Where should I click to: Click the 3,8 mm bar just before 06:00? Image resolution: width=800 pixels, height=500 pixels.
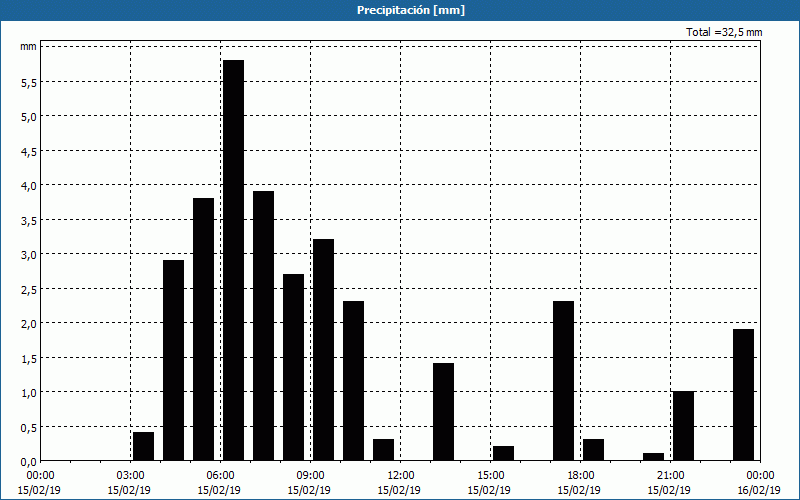click(204, 329)
